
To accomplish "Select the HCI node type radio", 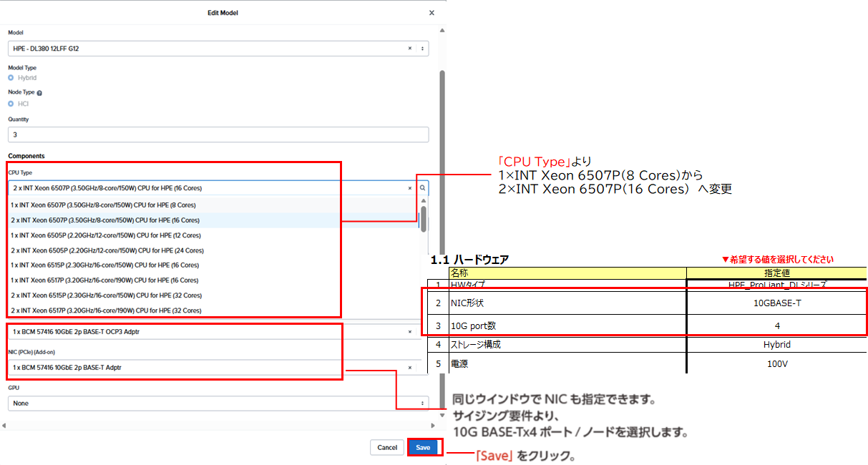I will pos(11,104).
